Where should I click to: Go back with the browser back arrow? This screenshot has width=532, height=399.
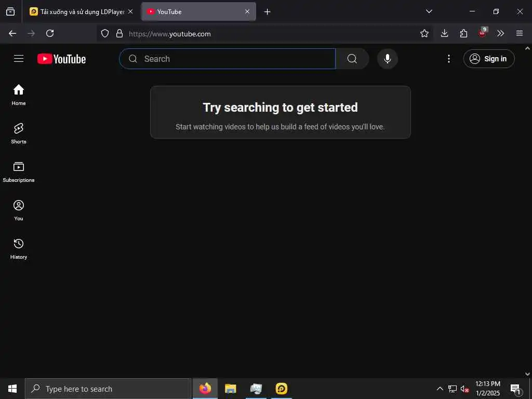pyautogui.click(x=12, y=33)
